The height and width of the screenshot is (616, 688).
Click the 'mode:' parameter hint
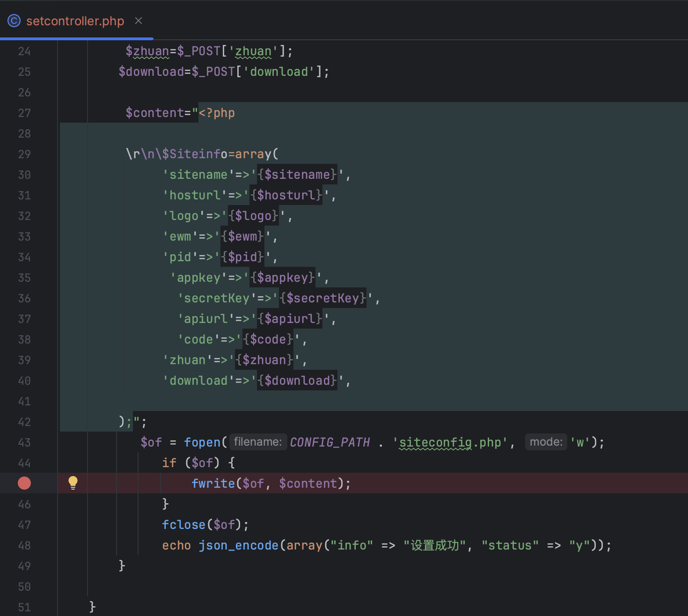[x=546, y=442]
